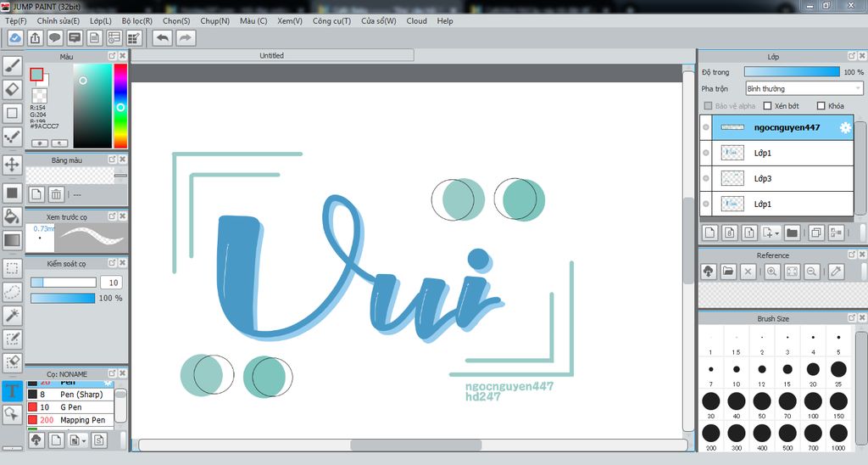Activate the rectangular Select tool

pos(12,268)
